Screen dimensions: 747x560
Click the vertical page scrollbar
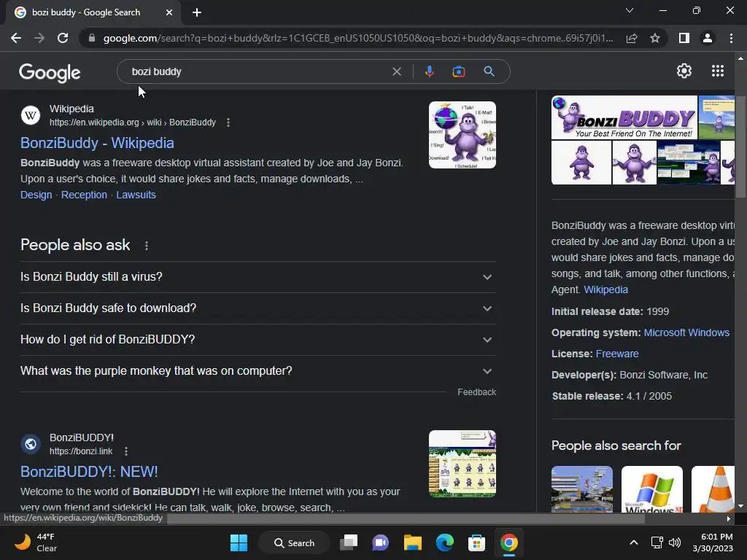(740, 147)
